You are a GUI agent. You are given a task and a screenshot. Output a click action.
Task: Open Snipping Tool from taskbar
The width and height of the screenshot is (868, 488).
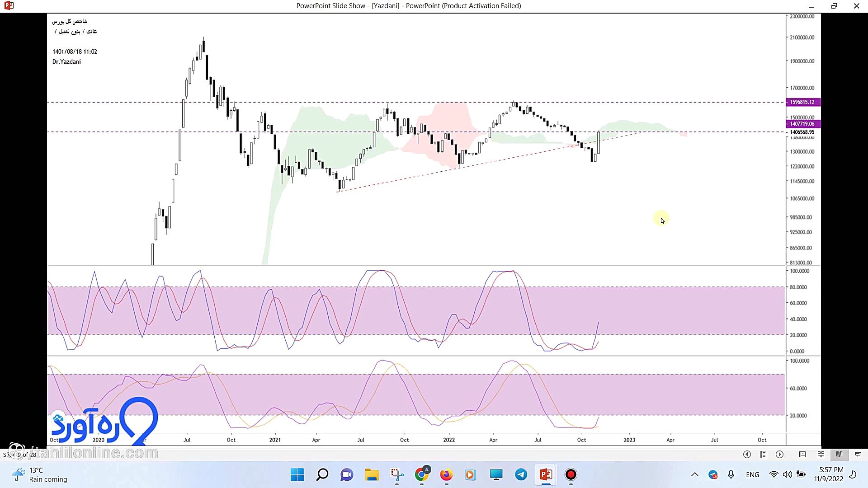pyautogui.click(x=397, y=474)
